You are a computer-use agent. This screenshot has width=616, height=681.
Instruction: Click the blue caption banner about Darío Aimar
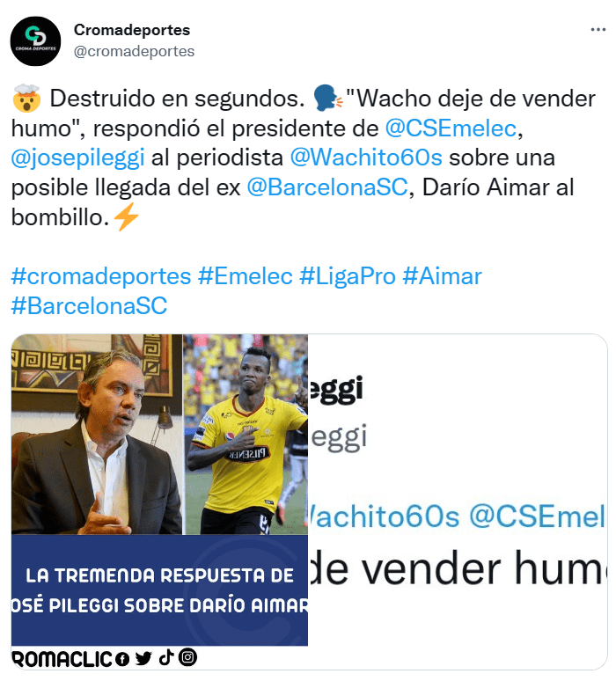[x=159, y=590]
